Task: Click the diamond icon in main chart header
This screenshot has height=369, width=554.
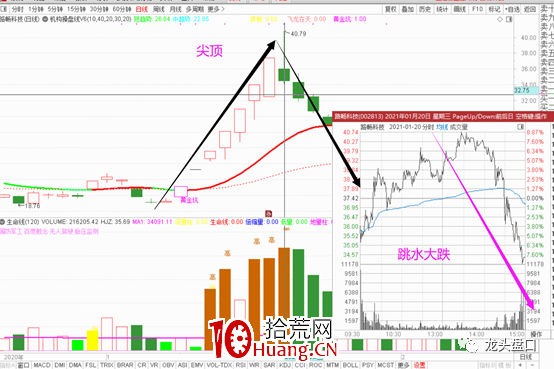Action: 500,19
